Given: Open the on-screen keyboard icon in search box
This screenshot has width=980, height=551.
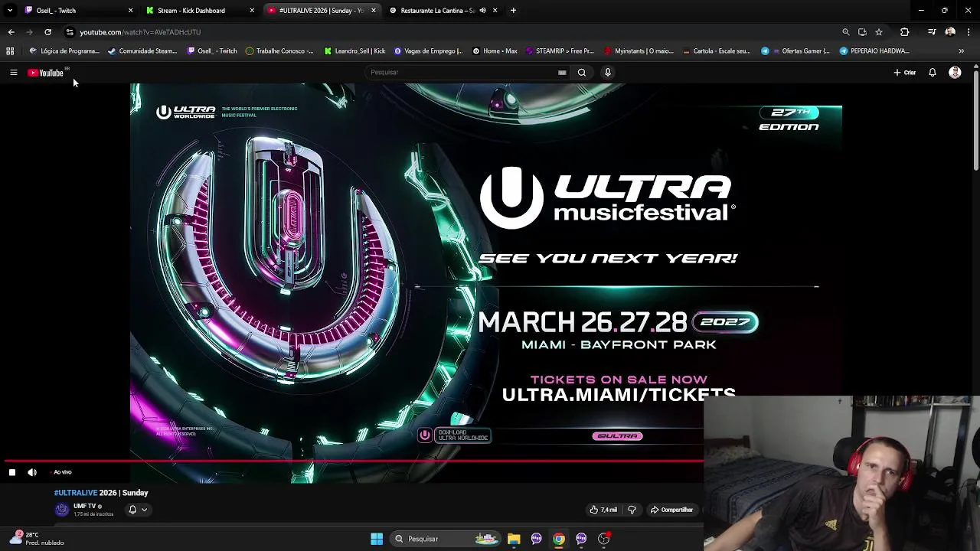Looking at the screenshot, I should [x=562, y=73].
